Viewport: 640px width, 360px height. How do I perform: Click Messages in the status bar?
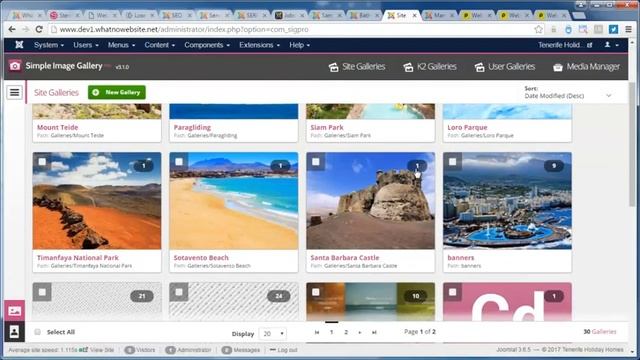click(x=241, y=350)
